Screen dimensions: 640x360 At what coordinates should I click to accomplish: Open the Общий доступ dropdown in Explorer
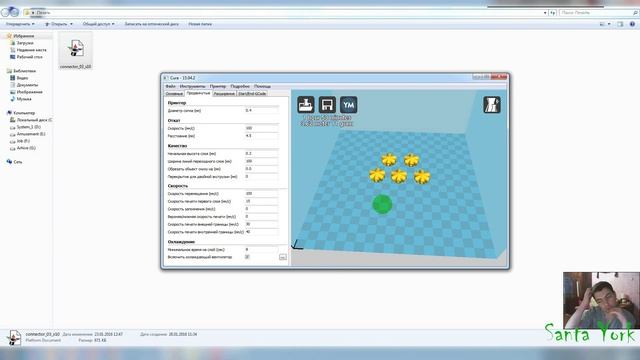(98, 24)
